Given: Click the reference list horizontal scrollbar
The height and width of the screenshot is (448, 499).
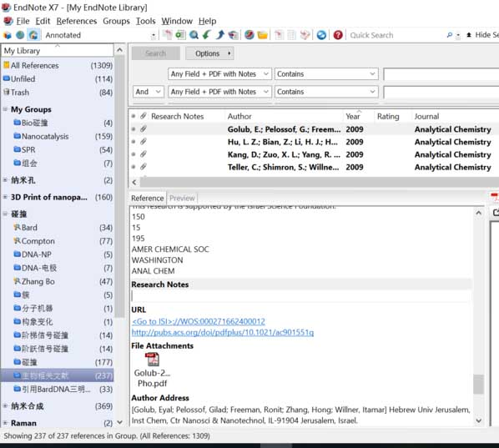Looking at the screenshot, I should click(320, 182).
